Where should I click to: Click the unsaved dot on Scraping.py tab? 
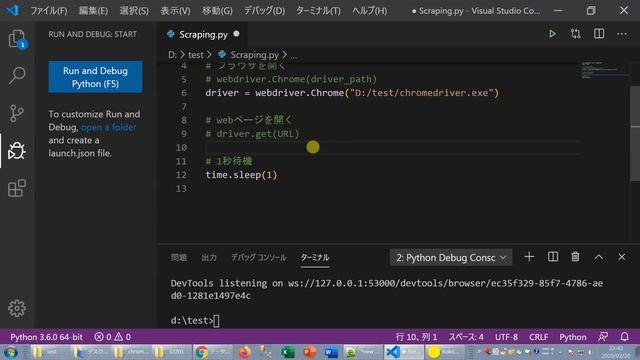coord(236,34)
